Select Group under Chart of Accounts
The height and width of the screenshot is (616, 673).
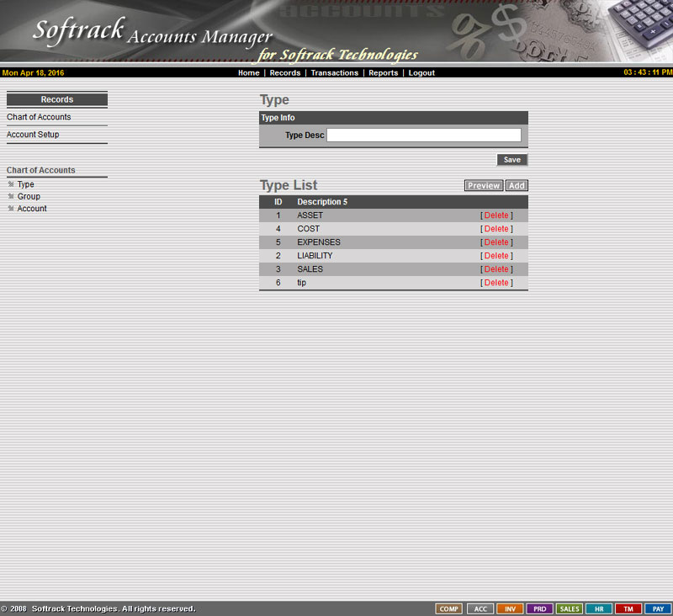pos(29,196)
